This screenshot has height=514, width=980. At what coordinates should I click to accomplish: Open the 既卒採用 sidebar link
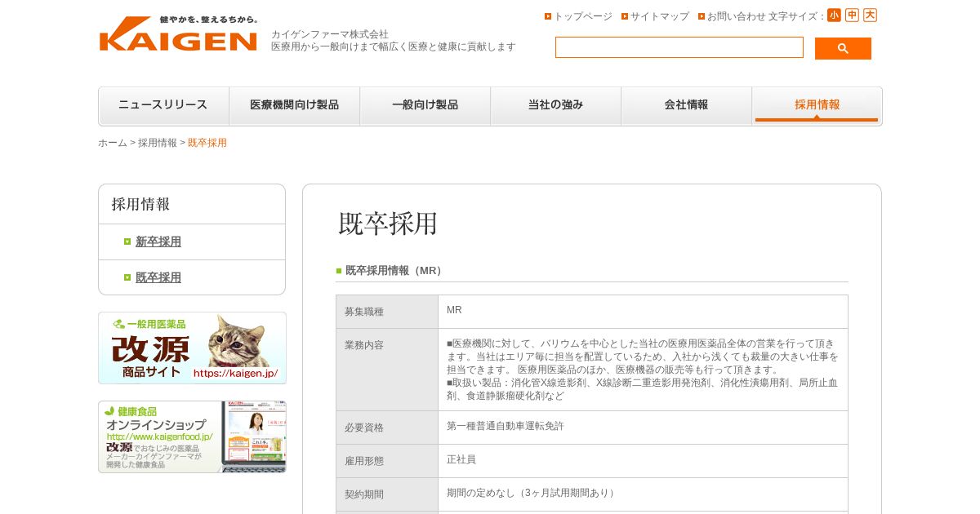tap(158, 277)
